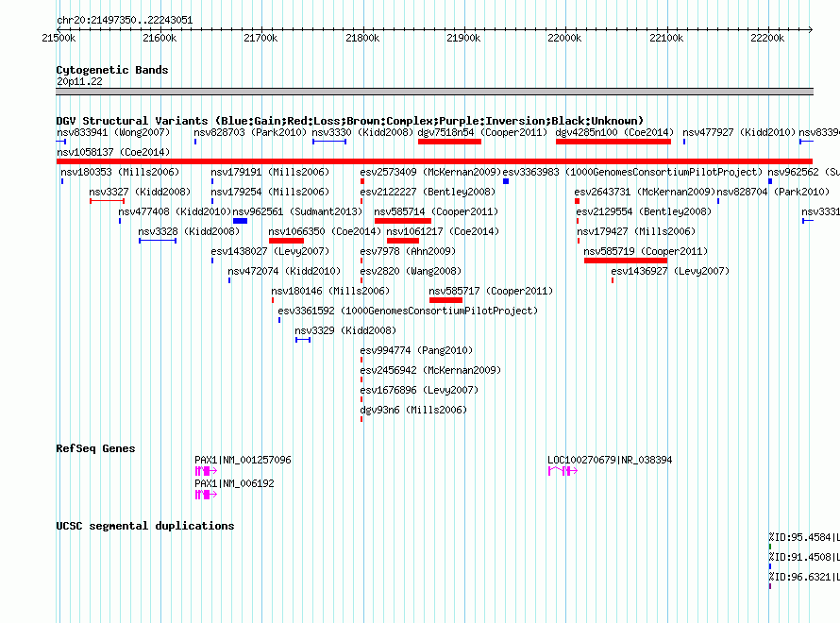840x623 pixels.
Task: Click the %ID:95.4584 segmental duplication entry
Action: 804,537
